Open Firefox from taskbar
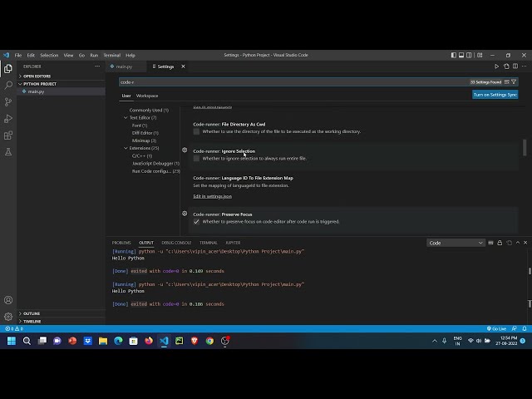 point(149,341)
